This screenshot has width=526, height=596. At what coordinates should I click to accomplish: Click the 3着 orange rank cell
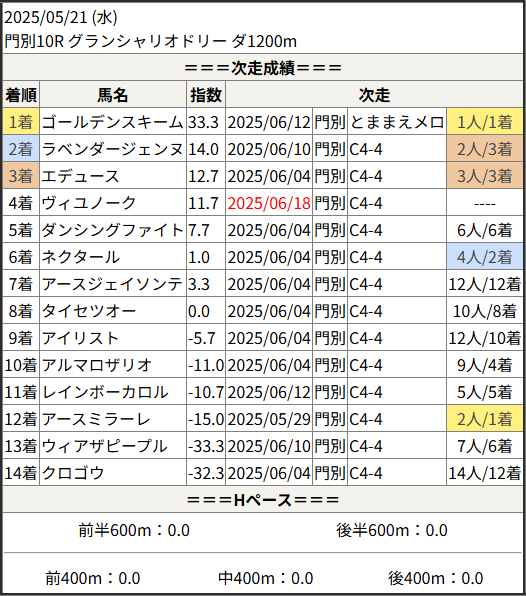21,176
